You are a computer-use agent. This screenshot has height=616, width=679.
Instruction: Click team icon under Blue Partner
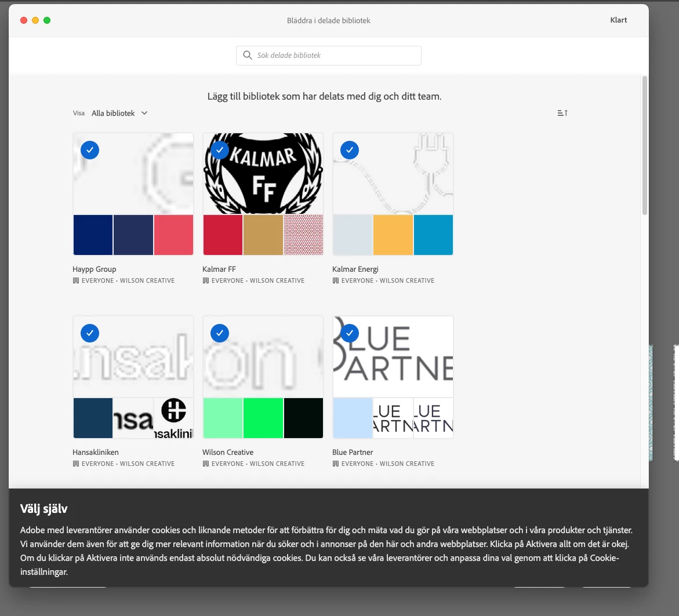336,464
